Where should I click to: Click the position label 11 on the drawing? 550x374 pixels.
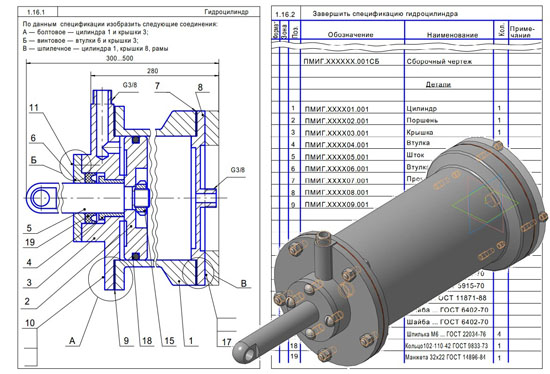(x=34, y=107)
